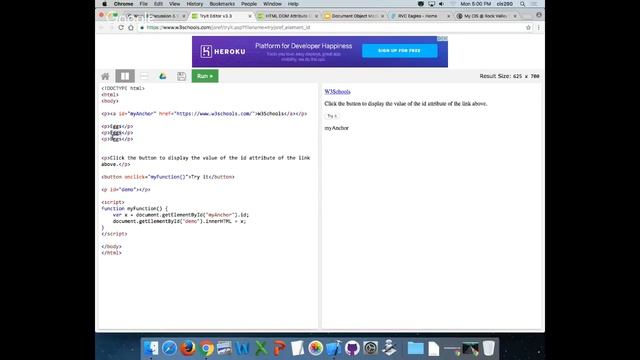Open the History menu
The height and width of the screenshot is (360, 640).
tap(195, 4)
